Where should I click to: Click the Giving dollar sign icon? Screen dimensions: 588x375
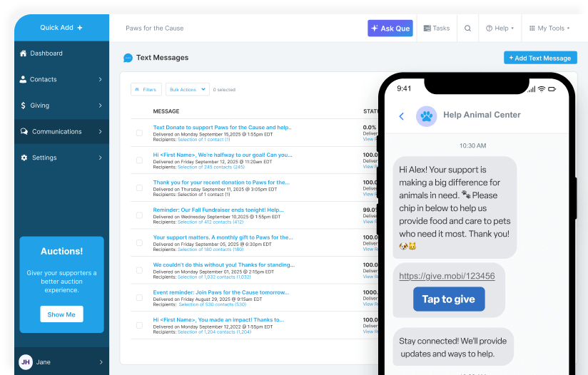(x=24, y=106)
